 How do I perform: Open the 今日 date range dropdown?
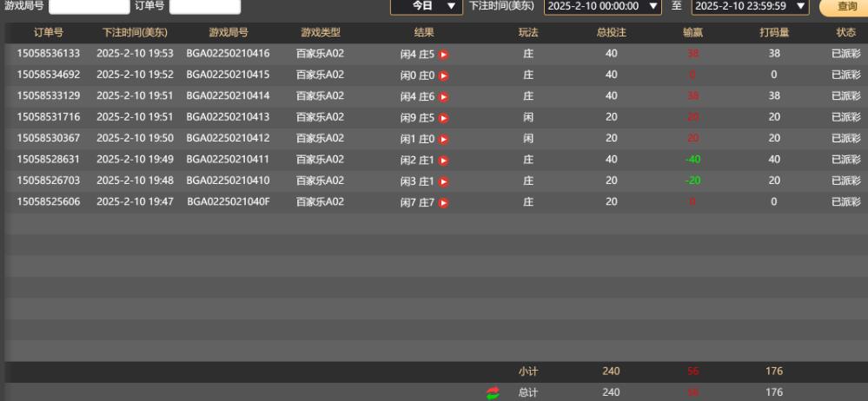(427, 6)
